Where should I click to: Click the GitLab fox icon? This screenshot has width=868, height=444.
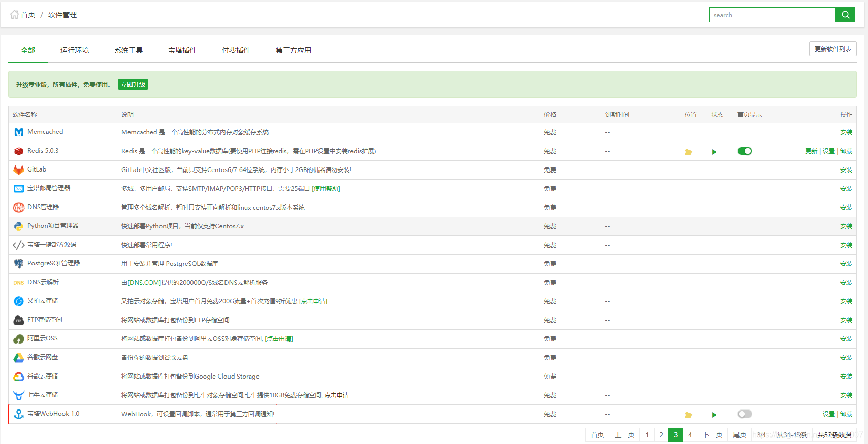point(19,170)
